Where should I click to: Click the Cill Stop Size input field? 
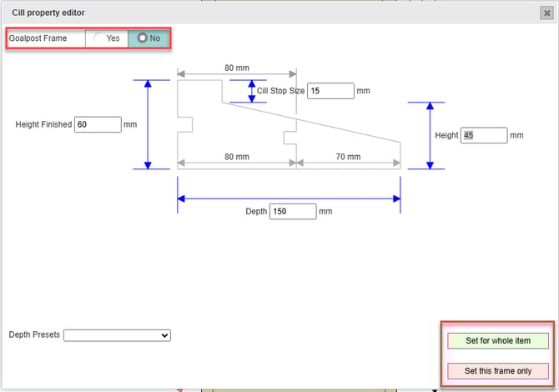(330, 91)
